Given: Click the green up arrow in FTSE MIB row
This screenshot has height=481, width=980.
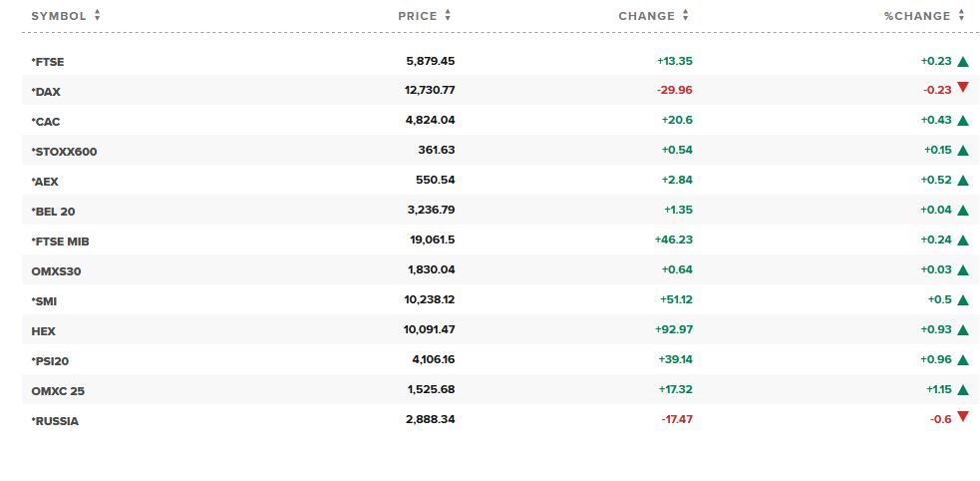Looking at the screenshot, I should pyautogui.click(x=962, y=240).
